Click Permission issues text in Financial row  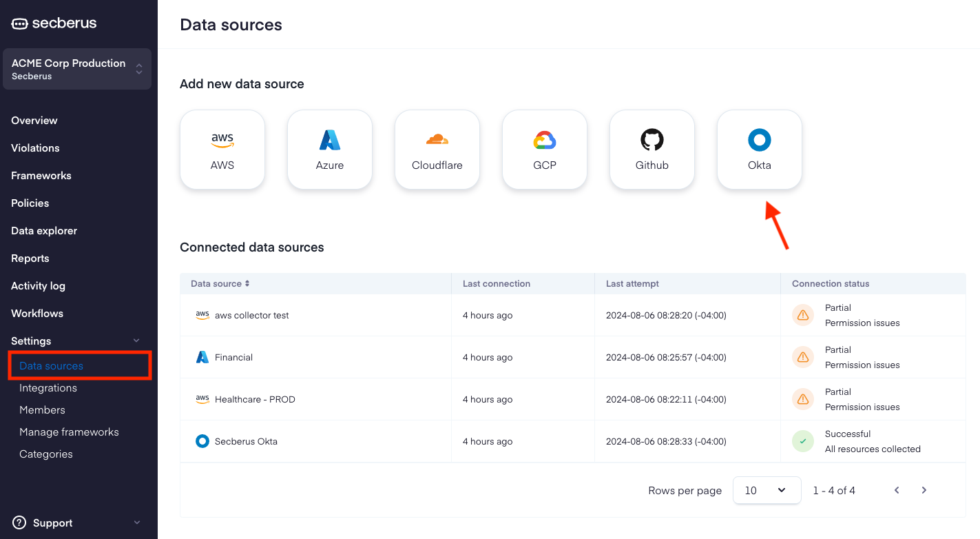click(862, 365)
